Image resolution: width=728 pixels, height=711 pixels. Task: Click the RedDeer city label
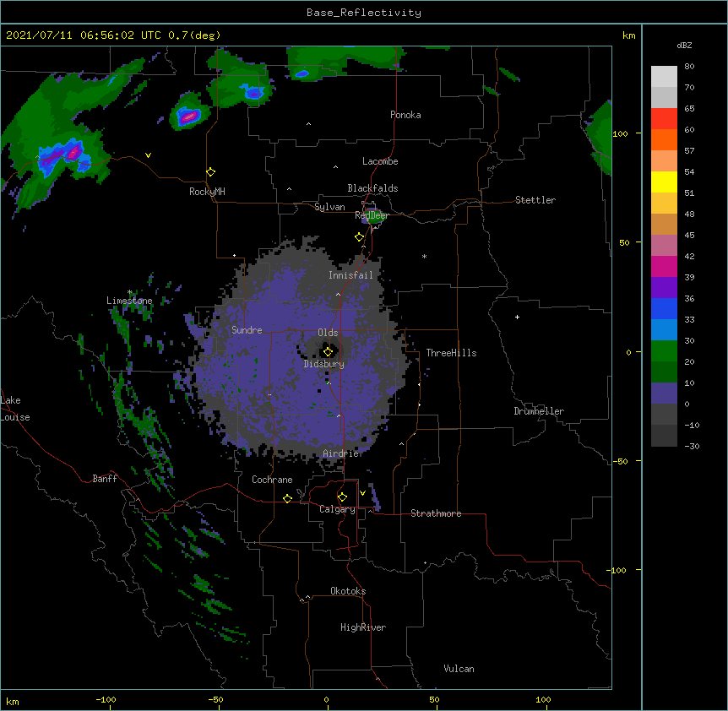point(372,215)
